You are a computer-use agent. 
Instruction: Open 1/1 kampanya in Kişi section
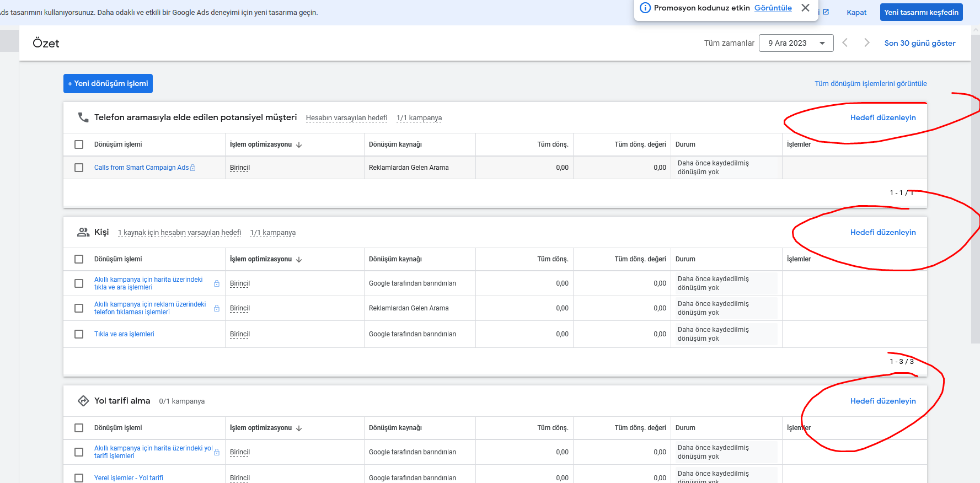[273, 233]
